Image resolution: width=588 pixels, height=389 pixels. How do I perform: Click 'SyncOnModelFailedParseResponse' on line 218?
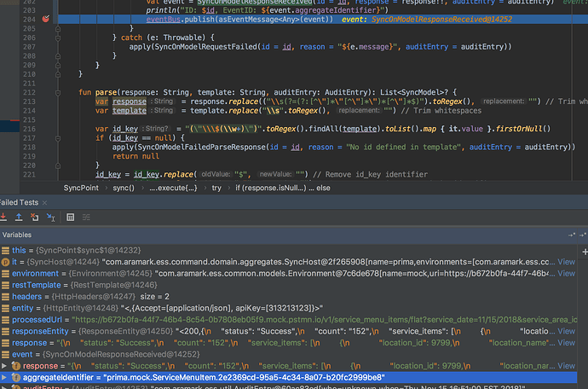tap(201, 148)
